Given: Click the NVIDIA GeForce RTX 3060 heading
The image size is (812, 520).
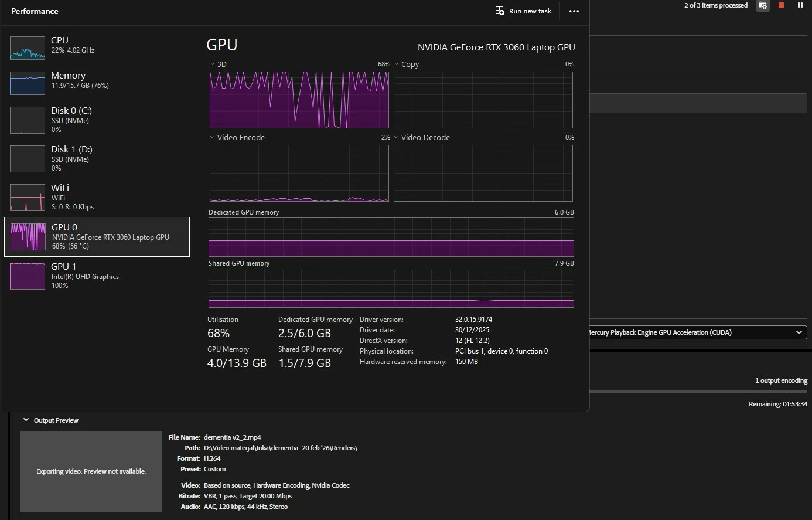Looking at the screenshot, I should tap(496, 47).
